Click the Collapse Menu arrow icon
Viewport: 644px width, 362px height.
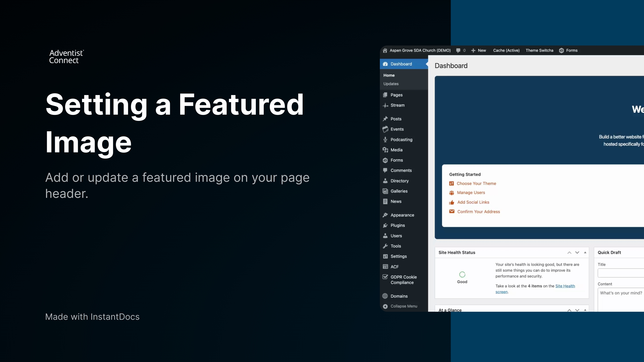click(385, 306)
